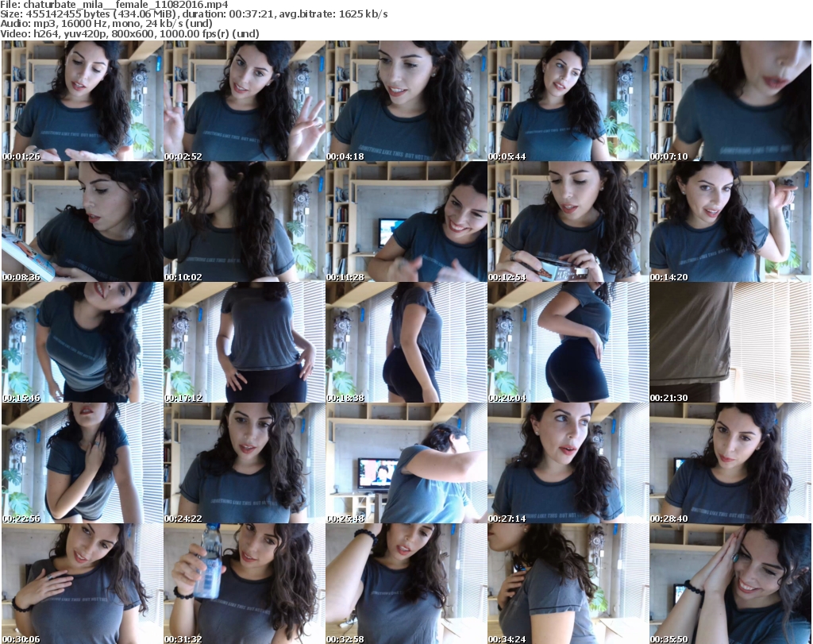
Task: Open the frame at 00:32:58
Action: pos(406,584)
